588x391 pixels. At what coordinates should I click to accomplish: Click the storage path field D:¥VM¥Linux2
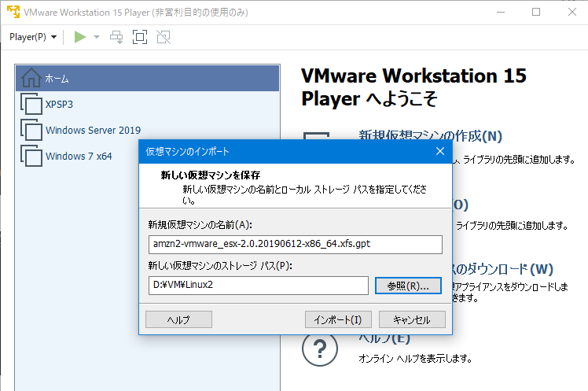[259, 285]
